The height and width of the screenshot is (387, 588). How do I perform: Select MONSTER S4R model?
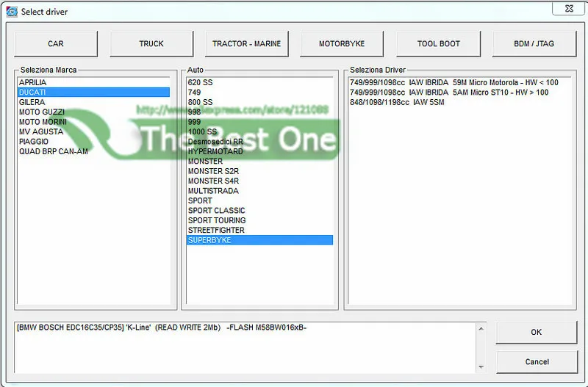tap(259, 181)
